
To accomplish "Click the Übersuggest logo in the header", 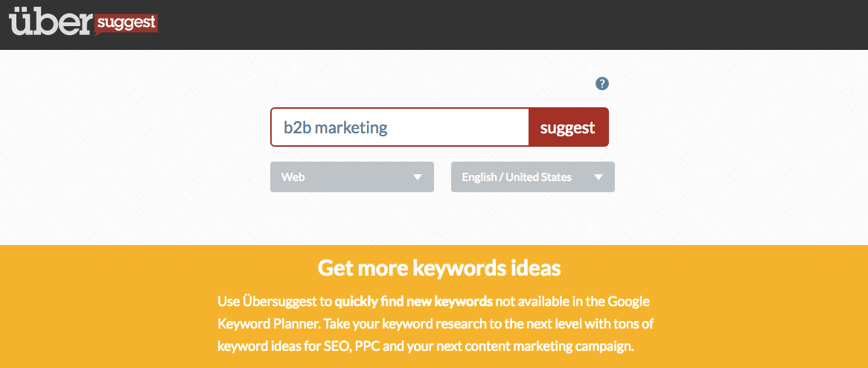I will (x=83, y=23).
